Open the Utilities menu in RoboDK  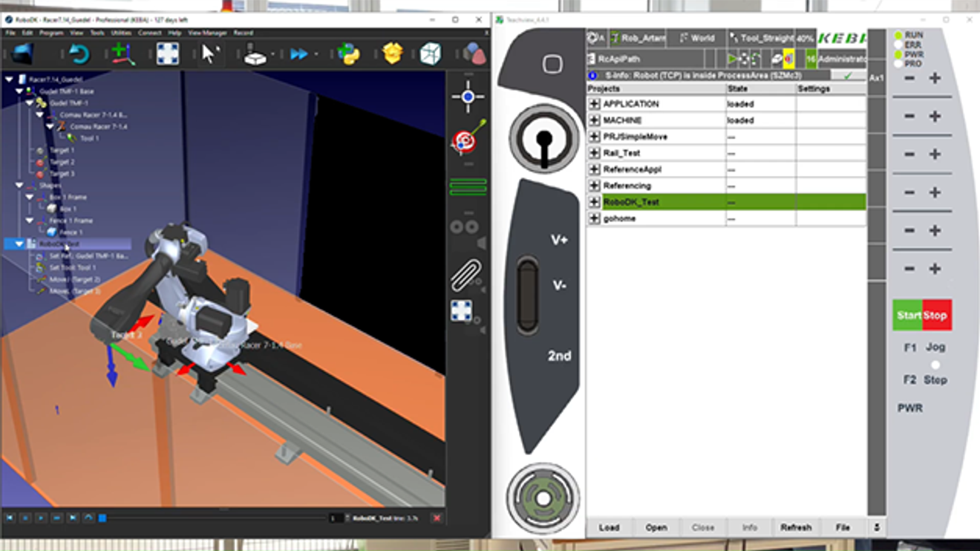pos(121,33)
